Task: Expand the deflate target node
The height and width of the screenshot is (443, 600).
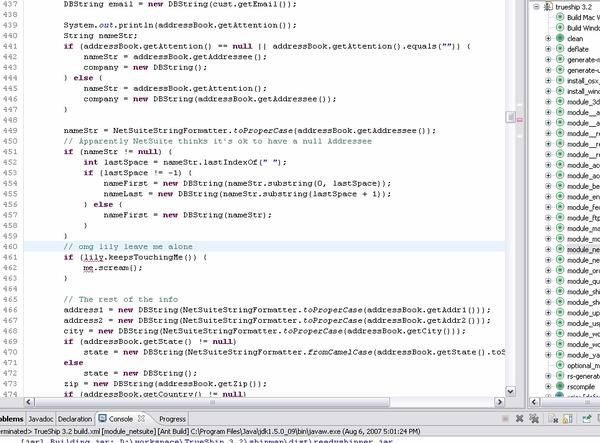Action: pos(548,49)
